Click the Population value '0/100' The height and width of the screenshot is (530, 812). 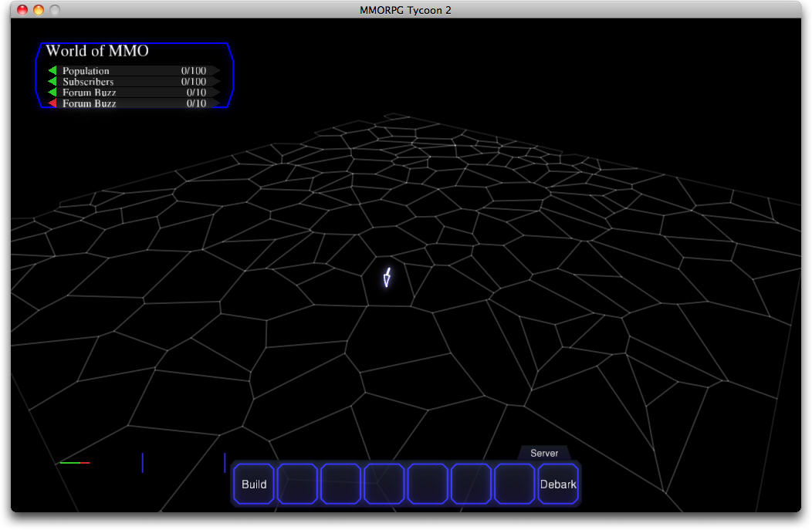tap(194, 70)
